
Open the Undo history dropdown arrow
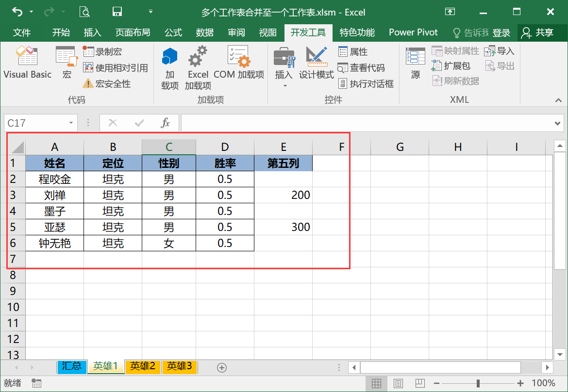[32, 12]
